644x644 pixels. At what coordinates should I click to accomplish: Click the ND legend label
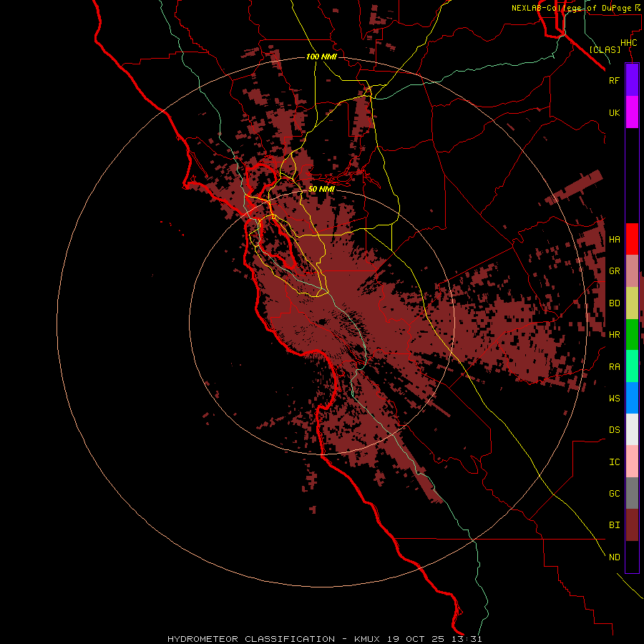click(615, 557)
